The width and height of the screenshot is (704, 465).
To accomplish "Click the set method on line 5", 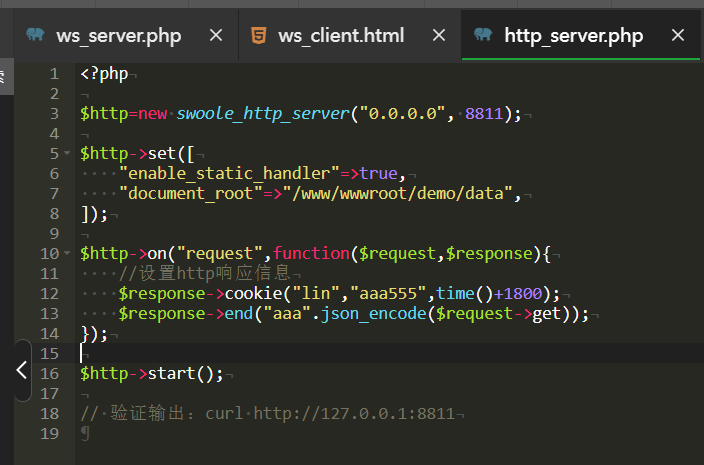I will [162, 154].
